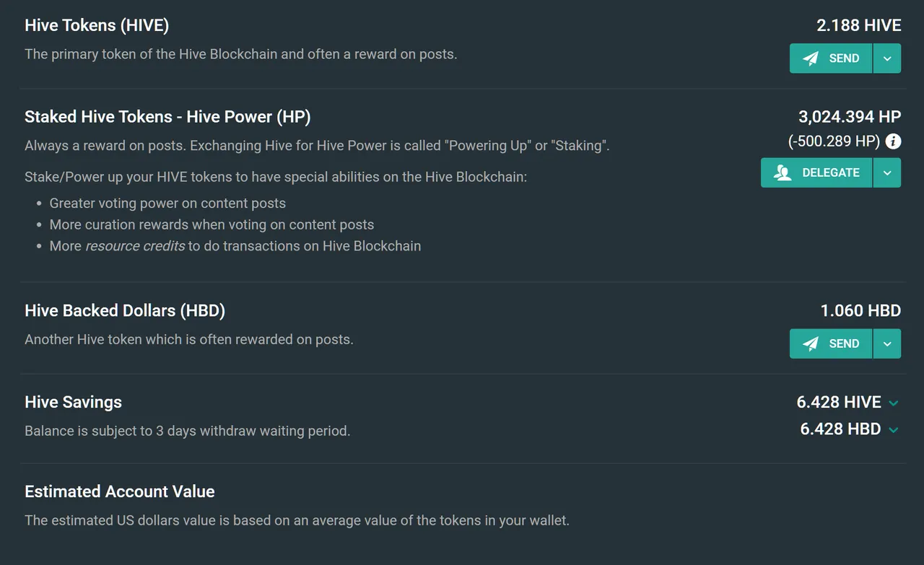
Task: Click the Hive Savings section heading
Action: pyautogui.click(x=73, y=403)
